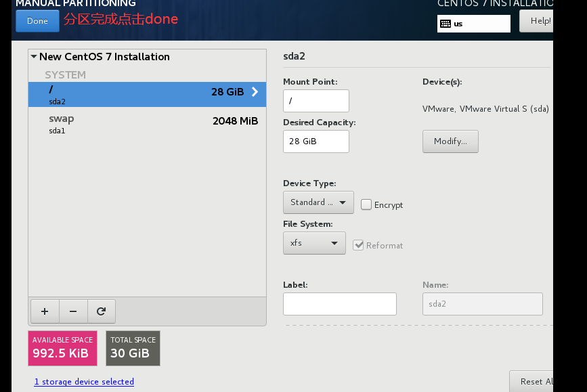This screenshot has height=392, width=587.
Task: Select the swap sda1 partition row
Action: pyautogui.click(x=147, y=124)
